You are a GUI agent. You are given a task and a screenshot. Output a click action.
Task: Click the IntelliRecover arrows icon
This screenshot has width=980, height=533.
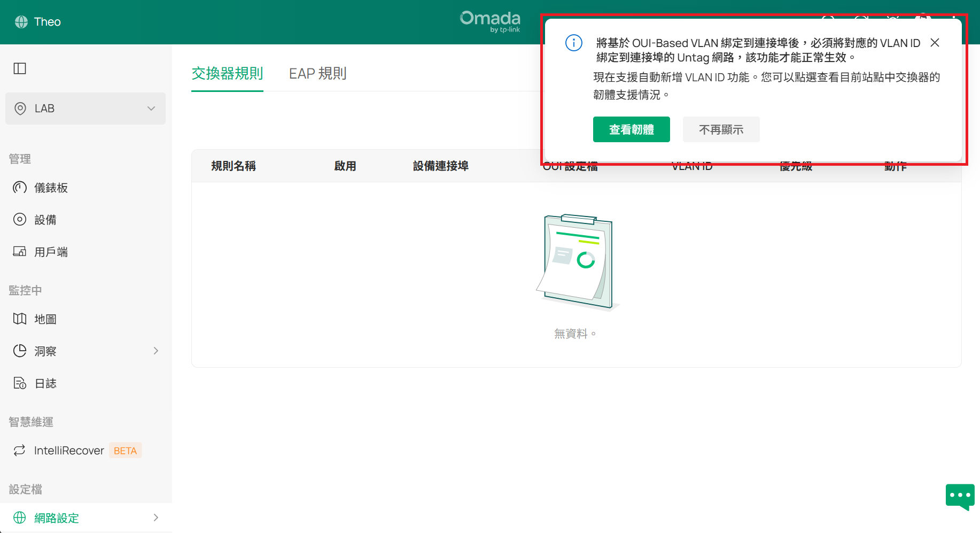pos(20,450)
